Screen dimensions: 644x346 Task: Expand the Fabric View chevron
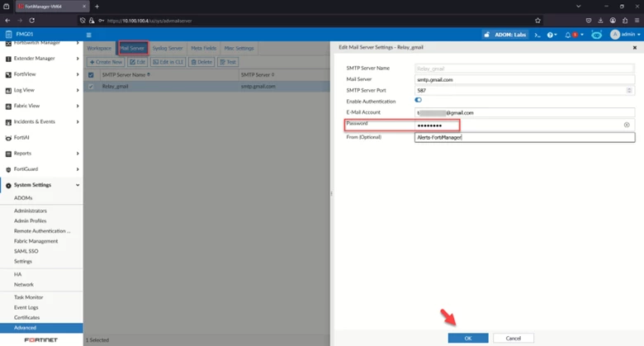pyautogui.click(x=78, y=106)
